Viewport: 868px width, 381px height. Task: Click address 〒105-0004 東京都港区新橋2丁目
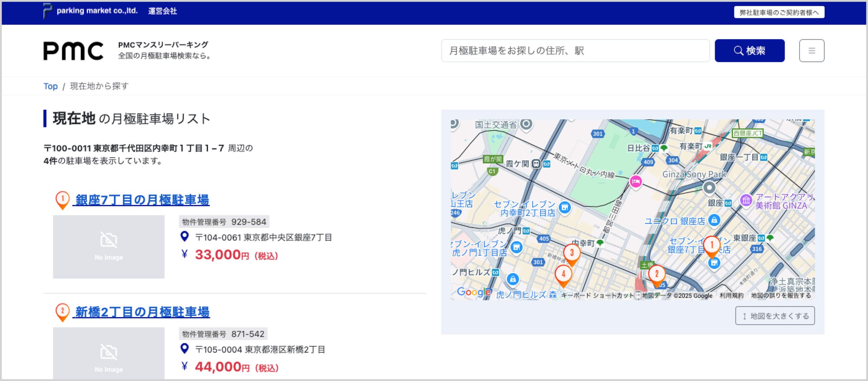tap(260, 349)
